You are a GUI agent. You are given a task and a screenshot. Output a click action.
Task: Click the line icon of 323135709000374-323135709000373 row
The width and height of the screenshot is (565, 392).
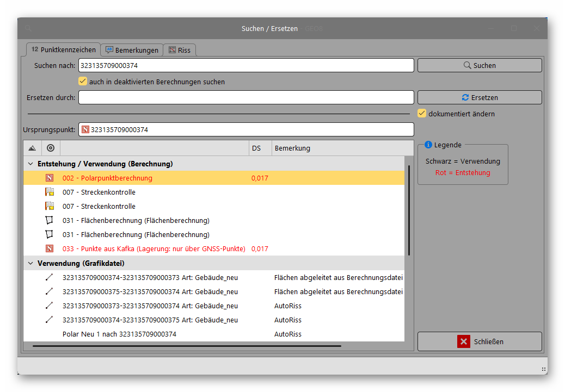point(50,277)
